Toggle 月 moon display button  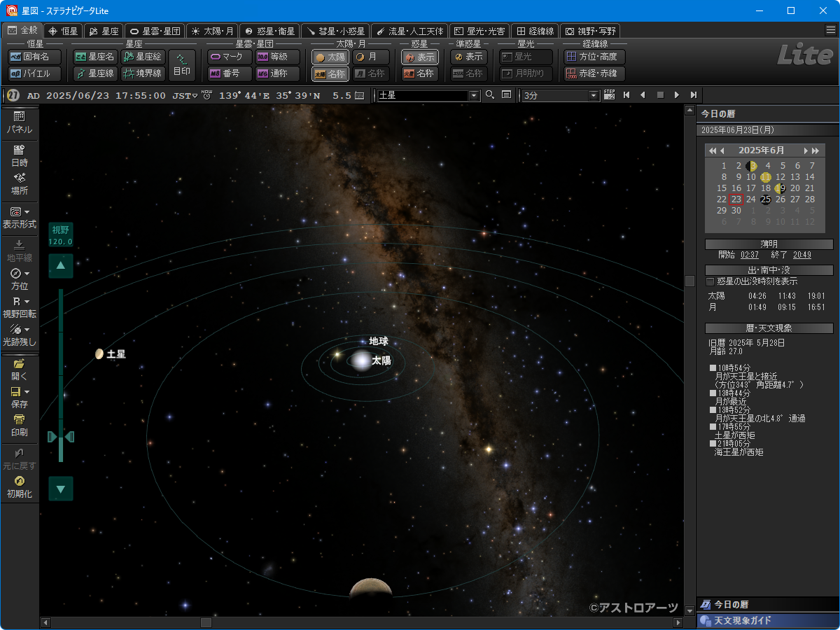[371, 57]
